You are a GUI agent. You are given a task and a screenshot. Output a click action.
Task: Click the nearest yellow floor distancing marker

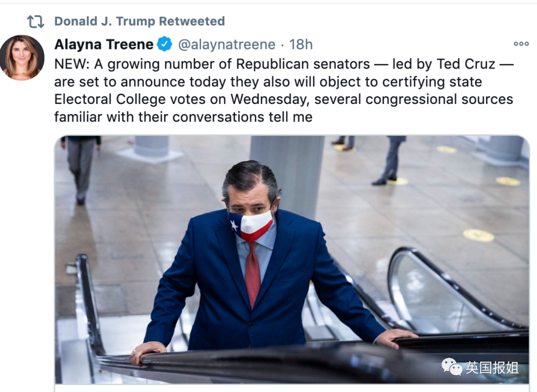point(478,235)
